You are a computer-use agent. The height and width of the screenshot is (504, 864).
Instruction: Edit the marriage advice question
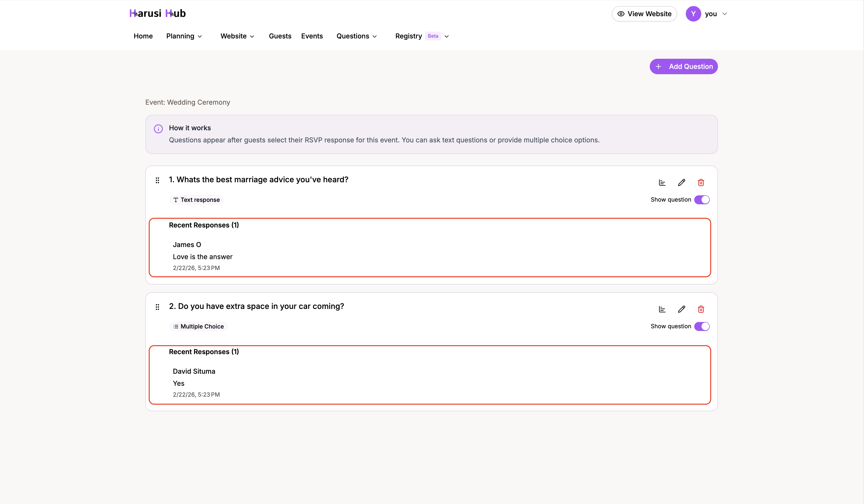[x=682, y=182]
